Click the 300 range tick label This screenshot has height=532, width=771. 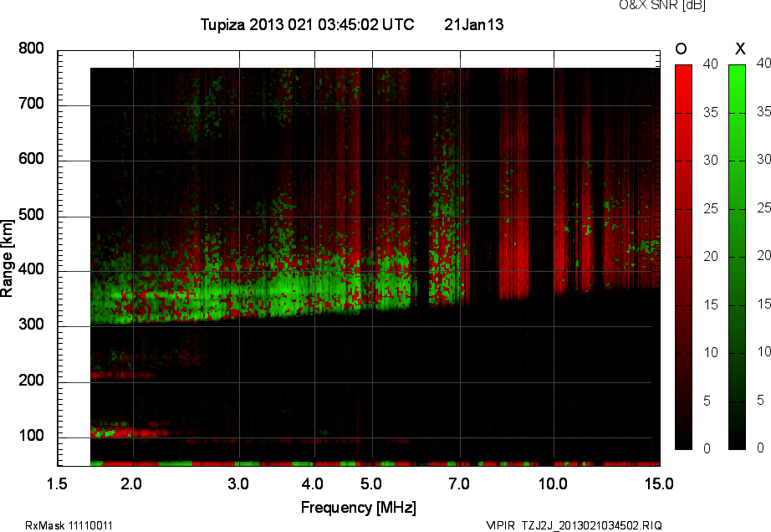[x=31, y=325]
